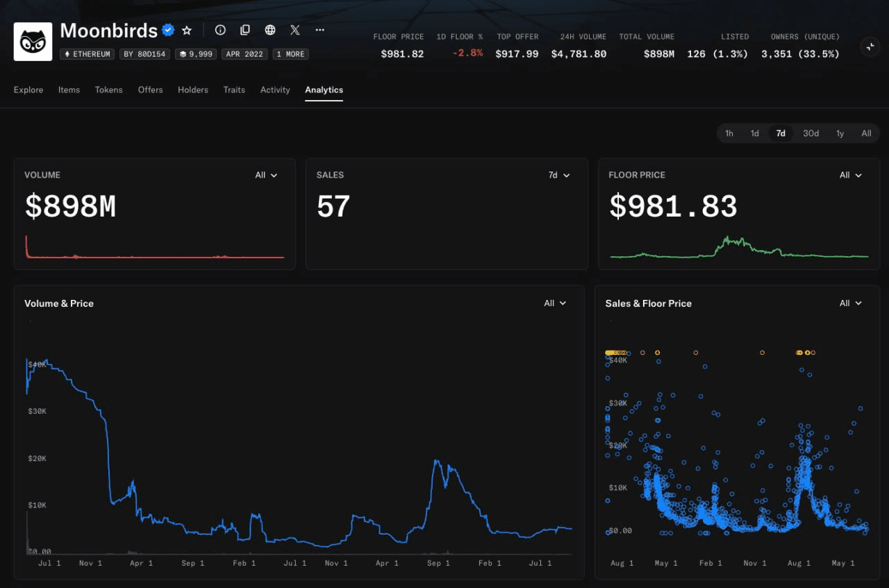
Task: Select the 1y time range
Action: coord(840,133)
